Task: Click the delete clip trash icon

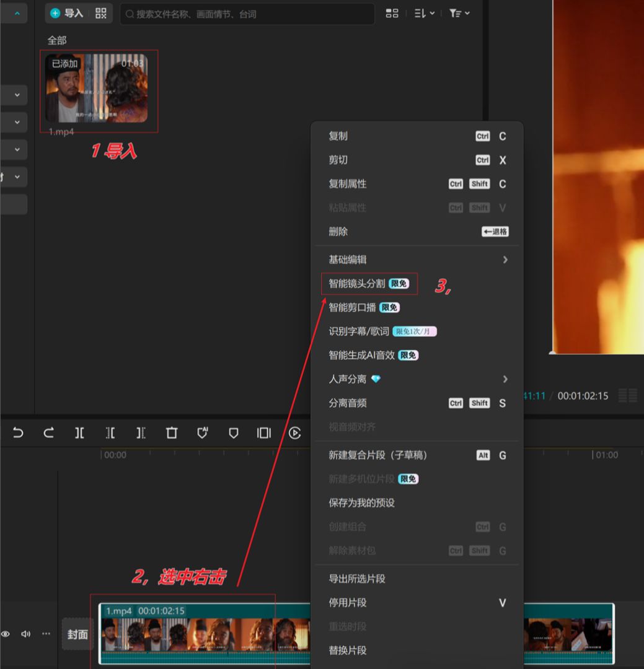Action: [171, 433]
